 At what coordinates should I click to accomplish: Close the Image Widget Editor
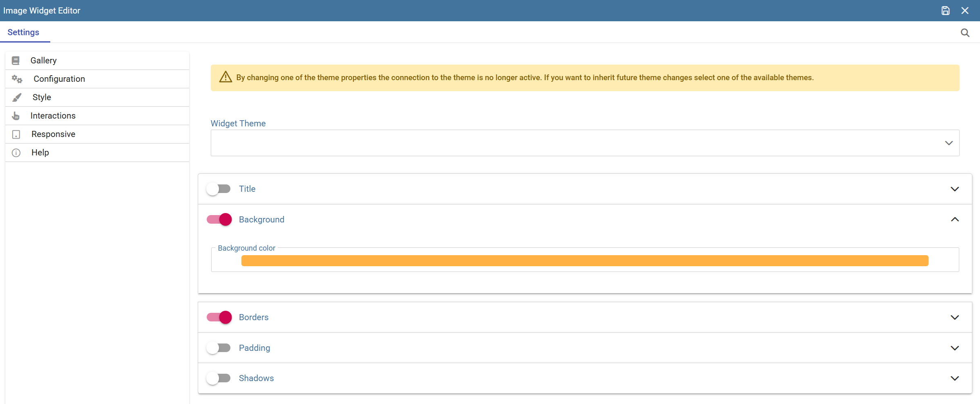(965, 11)
